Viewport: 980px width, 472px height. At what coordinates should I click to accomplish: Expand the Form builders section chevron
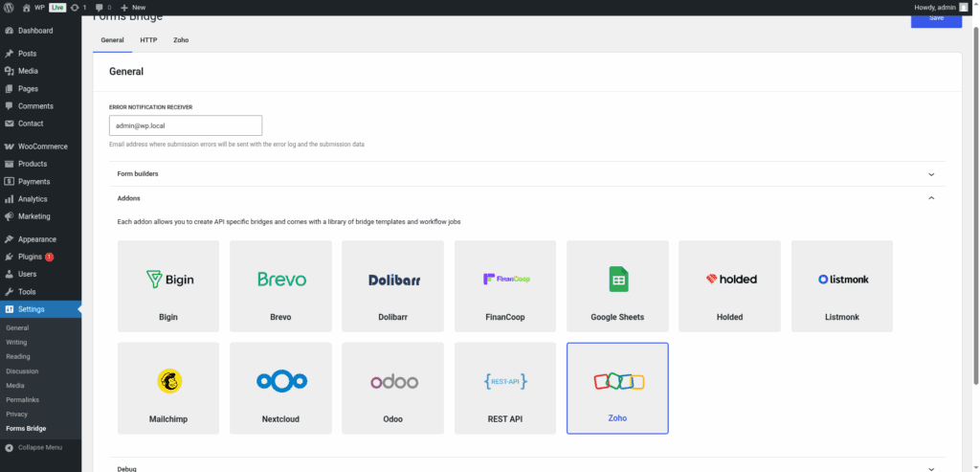pyautogui.click(x=931, y=174)
